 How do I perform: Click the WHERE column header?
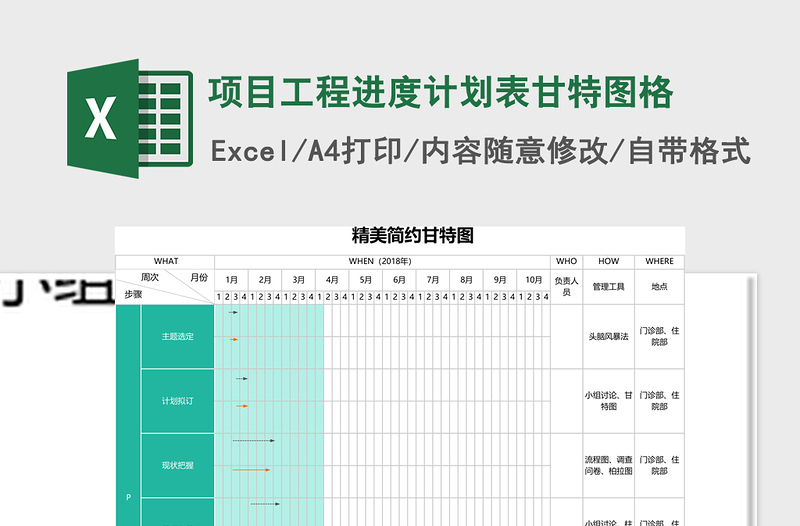659,261
